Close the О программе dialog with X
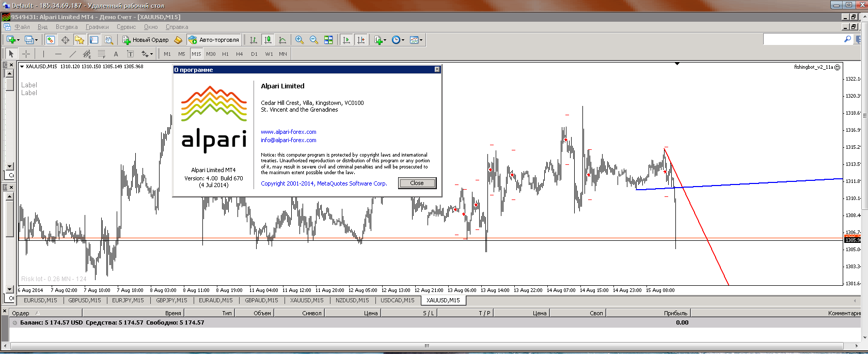 437,69
